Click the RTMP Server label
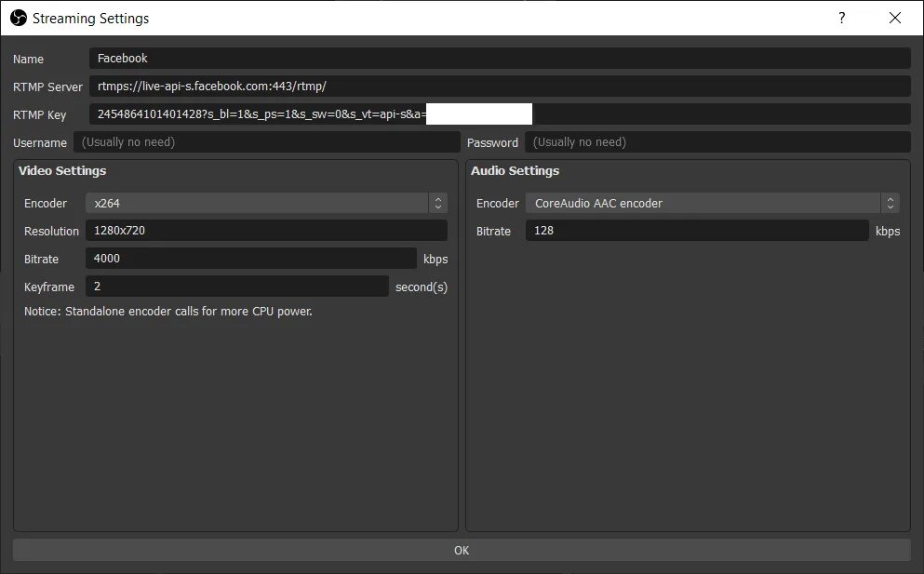 coord(47,87)
